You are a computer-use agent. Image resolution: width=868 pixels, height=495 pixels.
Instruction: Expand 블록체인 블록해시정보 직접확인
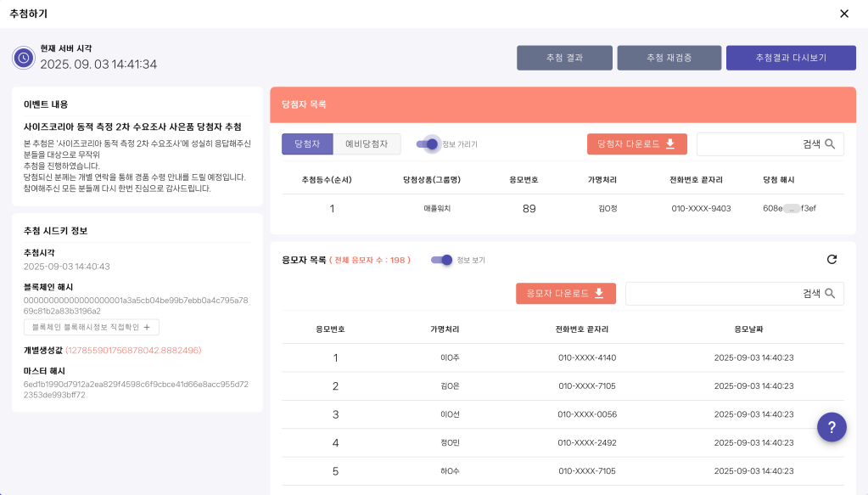pos(91,327)
